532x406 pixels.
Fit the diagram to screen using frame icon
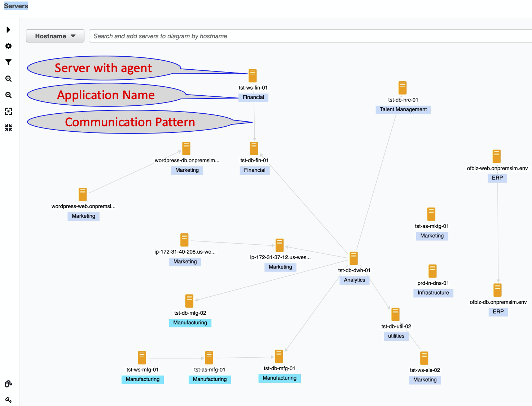point(8,111)
